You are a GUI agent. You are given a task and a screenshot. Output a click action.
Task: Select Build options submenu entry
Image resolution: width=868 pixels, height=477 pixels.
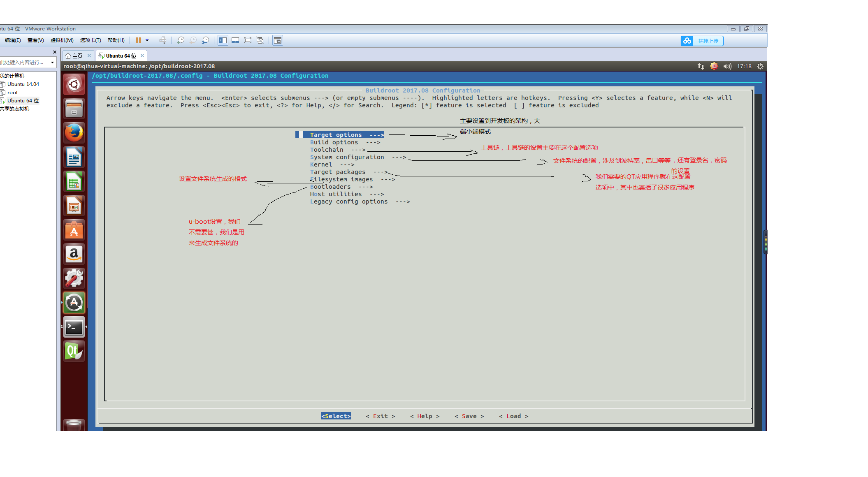click(345, 142)
